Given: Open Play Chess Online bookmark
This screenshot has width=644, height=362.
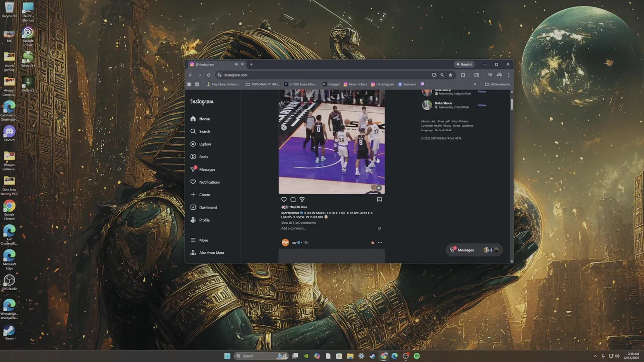Looking at the screenshot, I should 222,84.
